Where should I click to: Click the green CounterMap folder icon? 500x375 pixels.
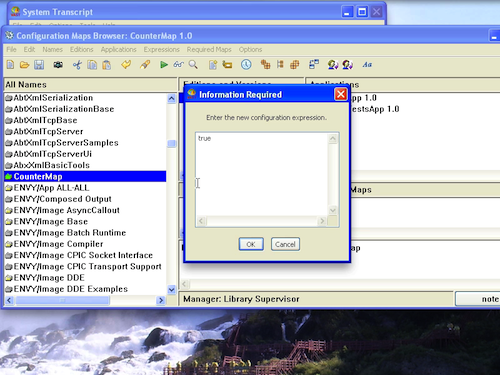(9, 176)
